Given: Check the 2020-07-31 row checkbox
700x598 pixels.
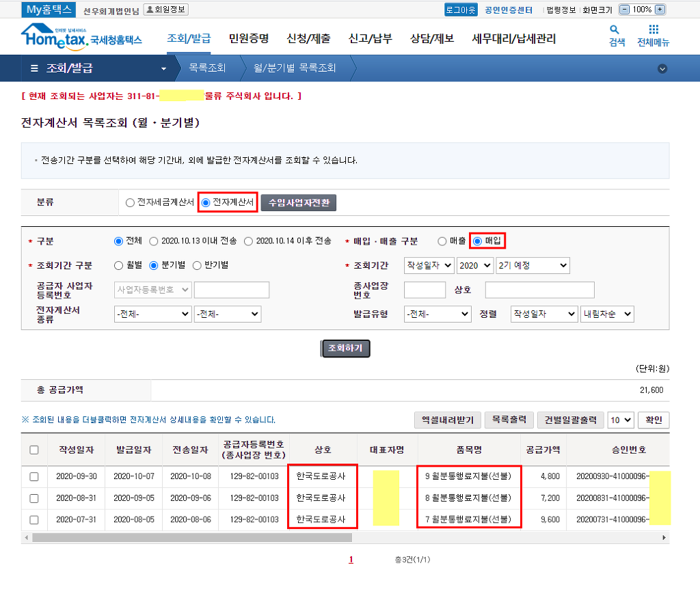Looking at the screenshot, I should pos(34,520).
